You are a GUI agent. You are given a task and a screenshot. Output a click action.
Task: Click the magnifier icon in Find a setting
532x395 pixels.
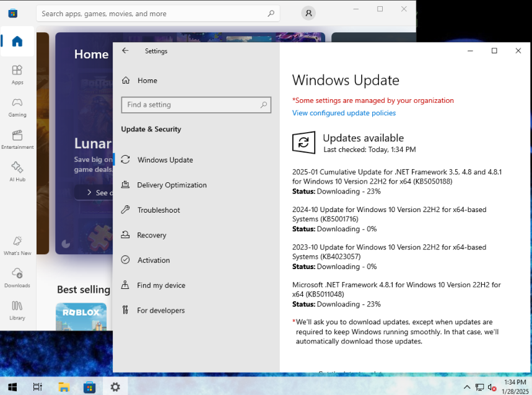[264, 105]
